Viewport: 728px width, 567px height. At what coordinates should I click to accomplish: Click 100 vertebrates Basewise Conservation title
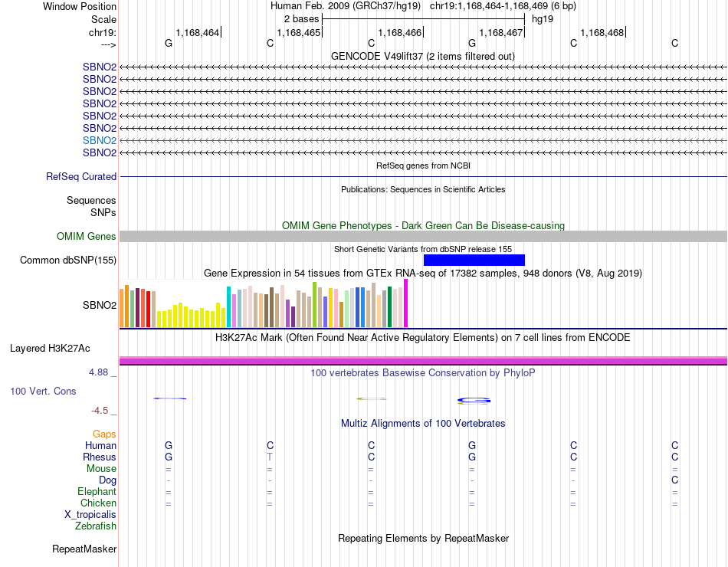pos(423,373)
